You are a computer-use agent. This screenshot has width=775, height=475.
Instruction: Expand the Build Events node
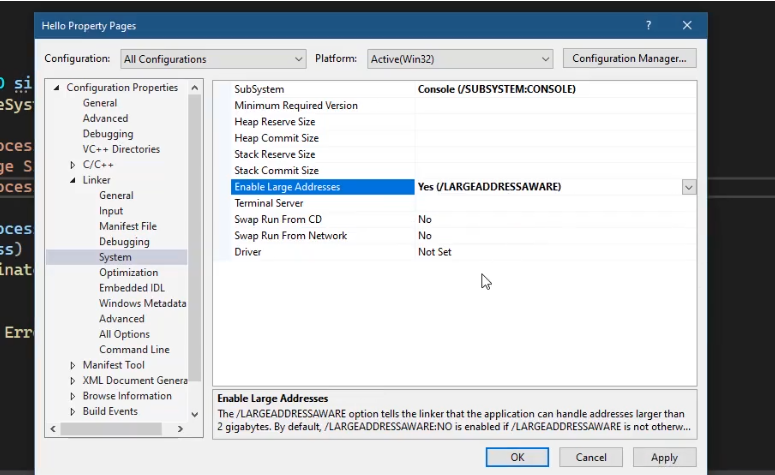(73, 412)
